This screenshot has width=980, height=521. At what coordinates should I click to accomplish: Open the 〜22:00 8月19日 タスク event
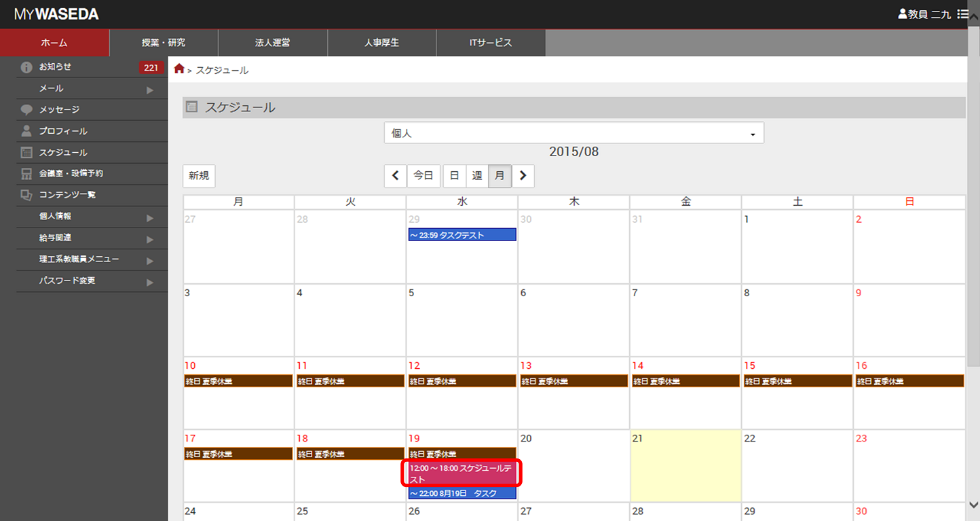point(462,494)
